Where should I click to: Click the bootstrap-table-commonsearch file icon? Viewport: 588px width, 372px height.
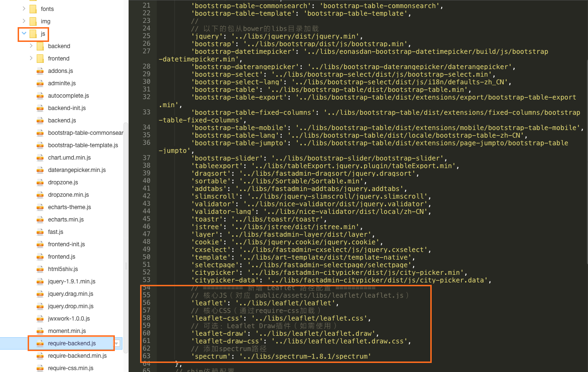point(40,132)
